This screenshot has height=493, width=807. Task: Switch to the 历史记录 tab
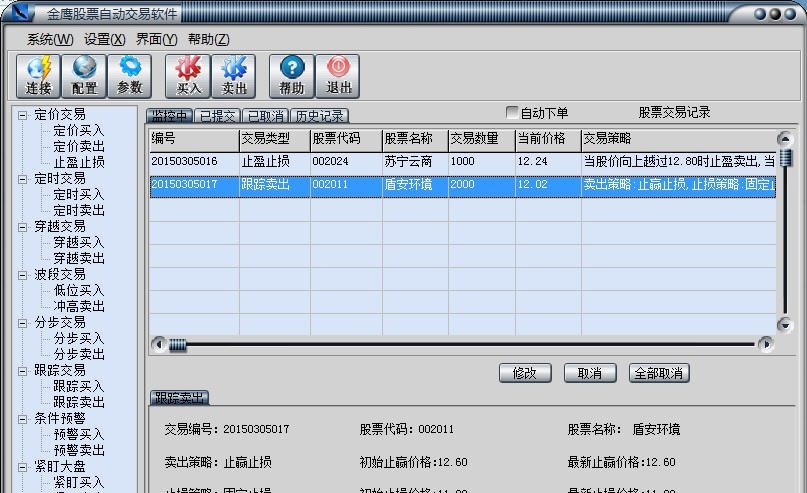click(x=319, y=116)
